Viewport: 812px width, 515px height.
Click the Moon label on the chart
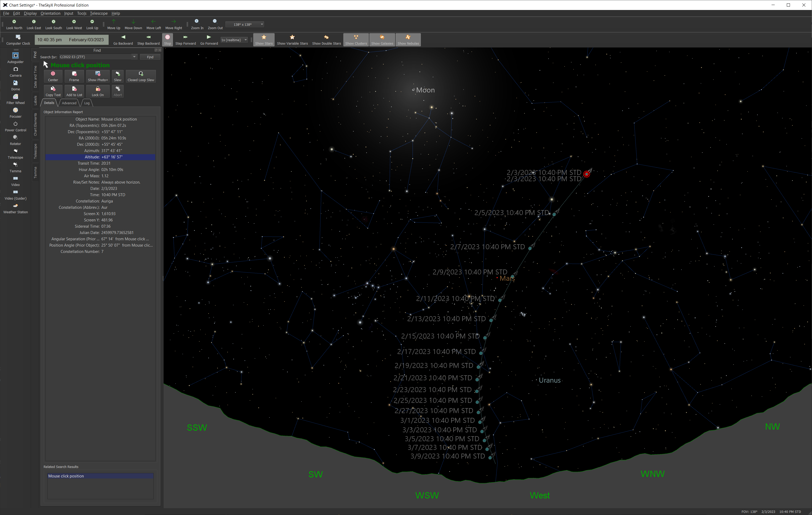tap(425, 90)
